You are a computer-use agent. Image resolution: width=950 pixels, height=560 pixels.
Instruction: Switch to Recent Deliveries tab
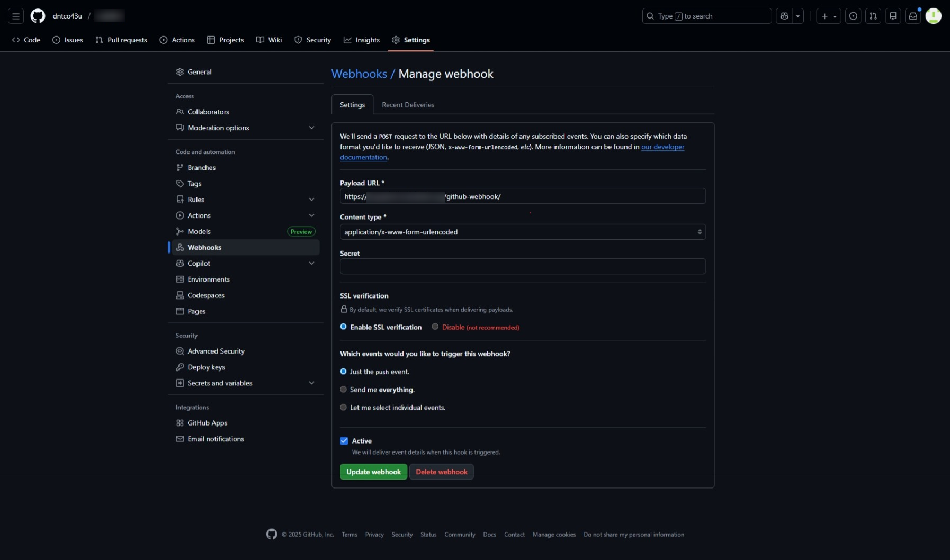(408, 105)
